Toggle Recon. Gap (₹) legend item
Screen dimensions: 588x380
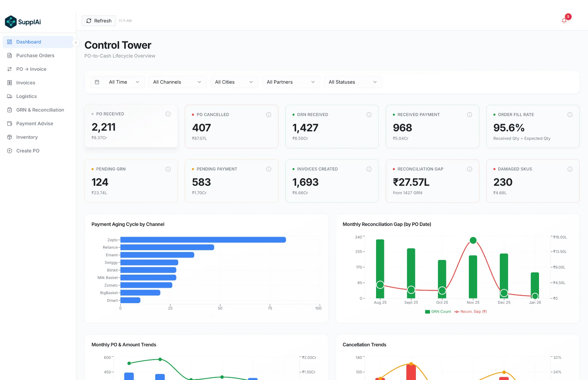471,312
